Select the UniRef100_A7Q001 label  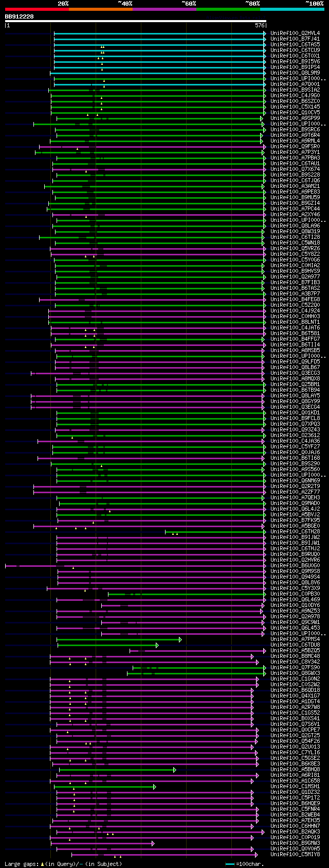click(x=295, y=84)
